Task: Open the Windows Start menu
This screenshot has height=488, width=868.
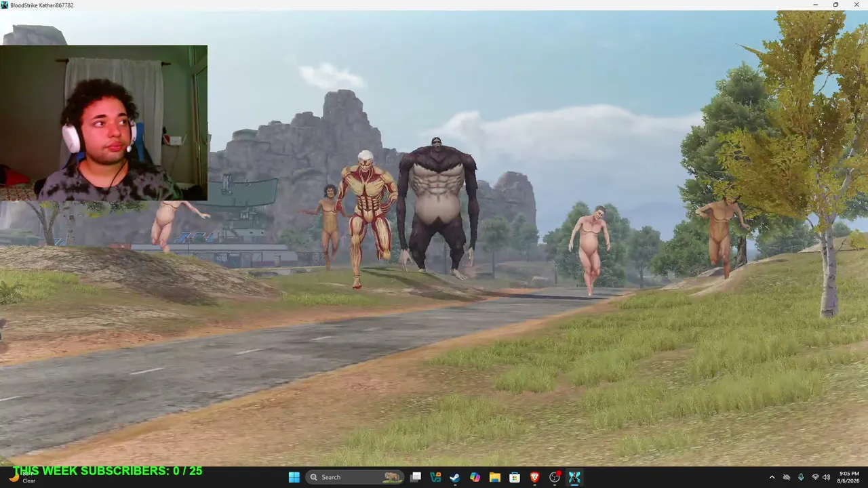Action: point(294,477)
